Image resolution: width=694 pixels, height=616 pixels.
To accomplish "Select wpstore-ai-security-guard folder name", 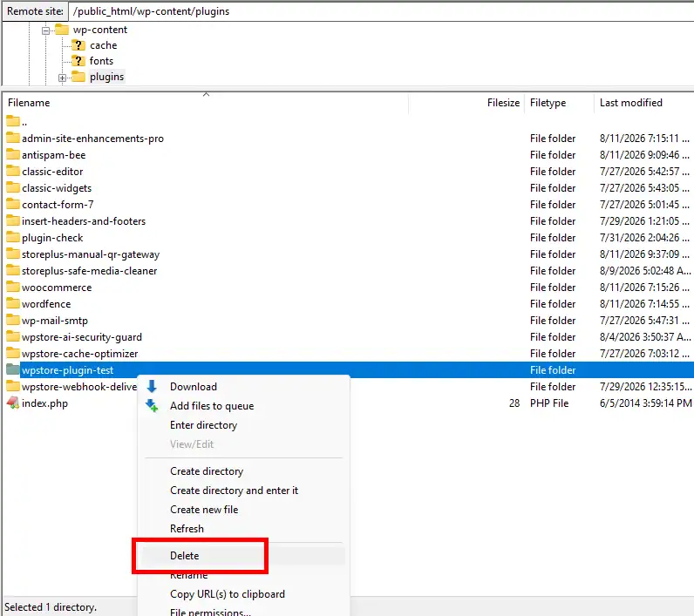I will tap(82, 337).
